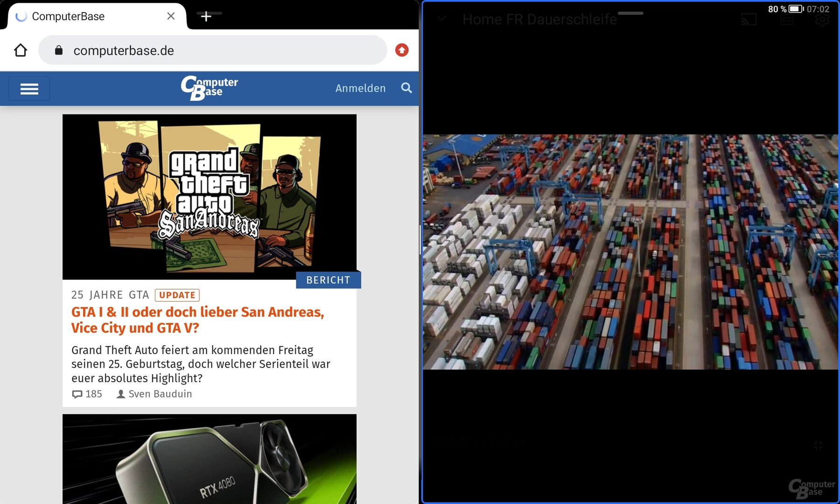Tap the 80 % battery percentage
Image resolution: width=840 pixels, height=504 pixels.
(777, 9)
